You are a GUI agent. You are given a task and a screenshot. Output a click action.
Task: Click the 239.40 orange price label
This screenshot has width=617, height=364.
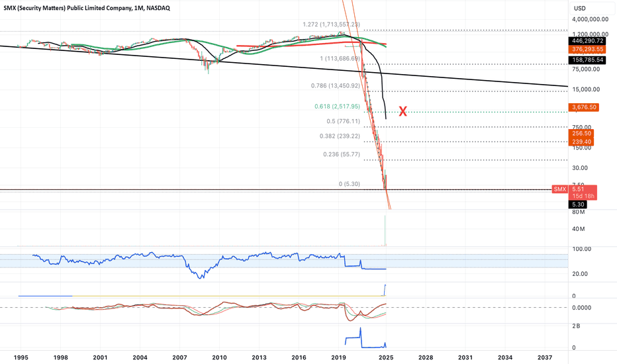coord(583,142)
